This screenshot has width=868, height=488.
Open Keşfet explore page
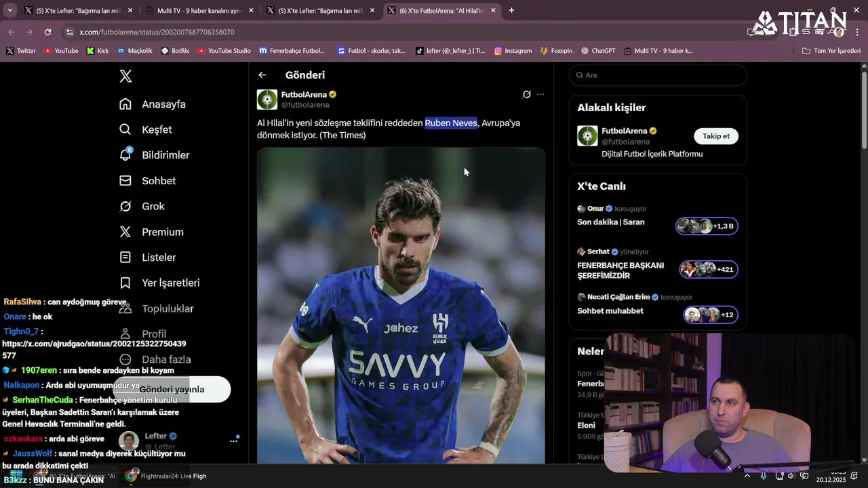click(145, 129)
